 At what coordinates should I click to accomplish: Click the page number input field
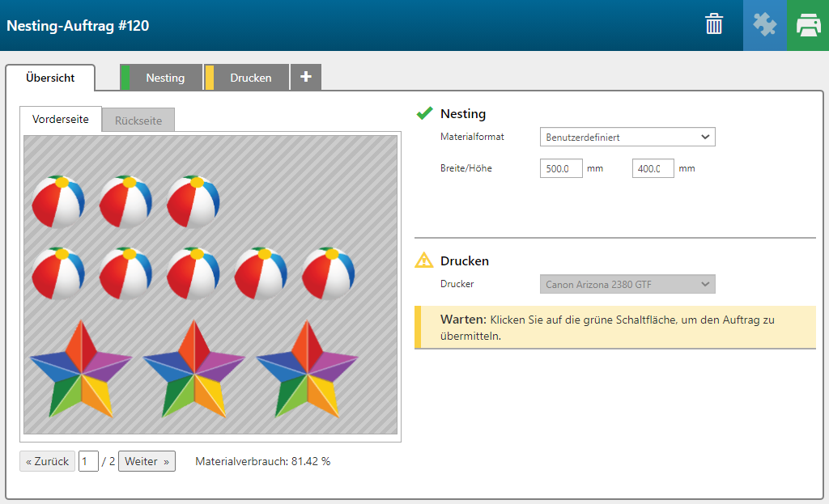point(88,462)
